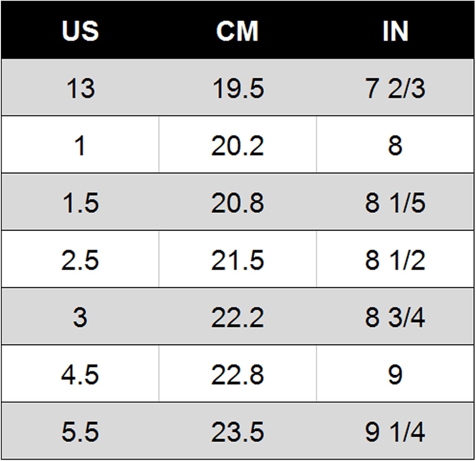
Task: Select the US size 5.5 cell
Action: (80, 431)
